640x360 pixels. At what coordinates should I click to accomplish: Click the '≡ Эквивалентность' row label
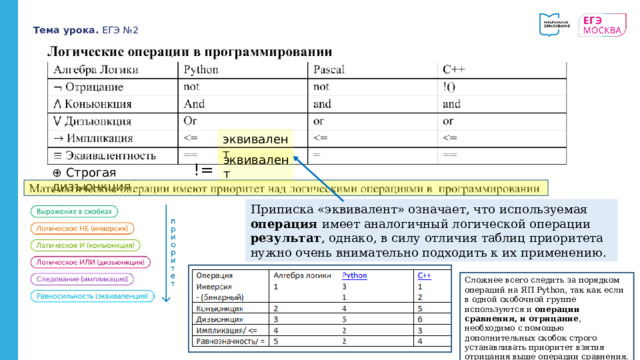[104, 156]
